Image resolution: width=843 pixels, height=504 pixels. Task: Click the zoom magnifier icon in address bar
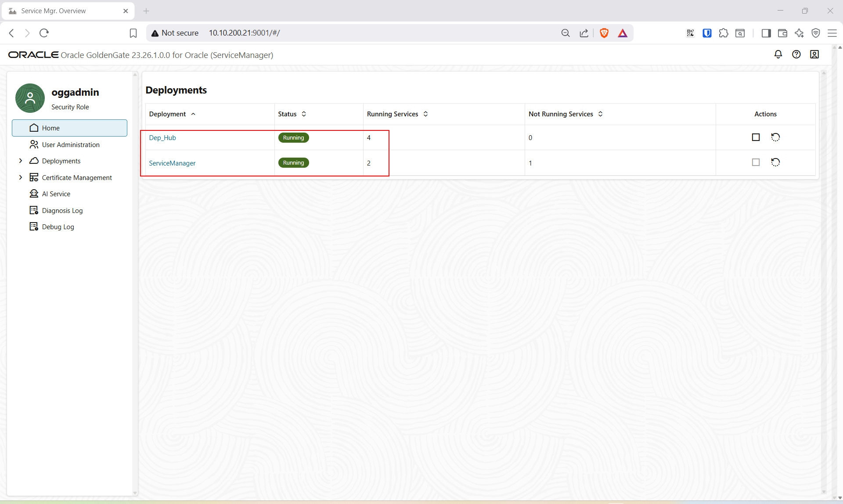click(566, 33)
